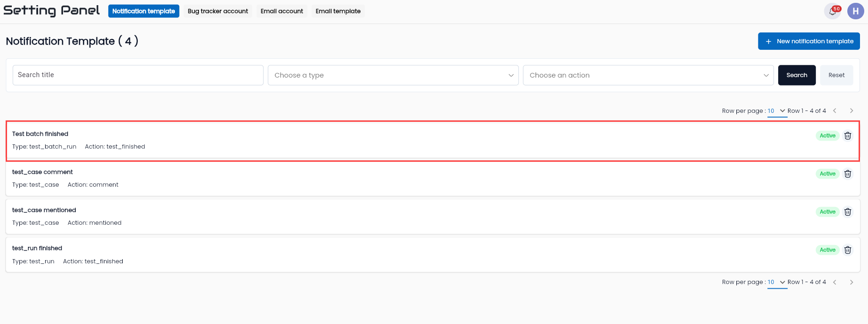Open the notifications bell icon
This screenshot has width=868, height=324.
832,11
